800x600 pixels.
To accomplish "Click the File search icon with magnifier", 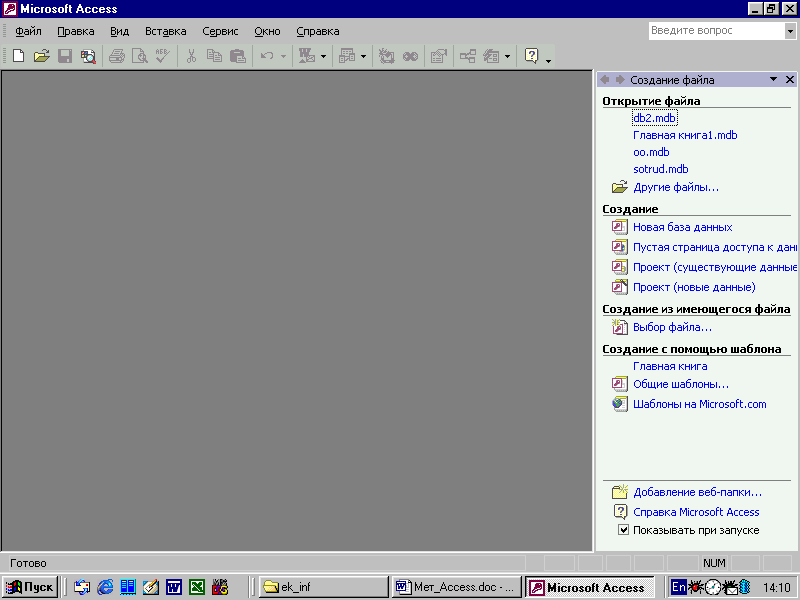I will [88, 56].
